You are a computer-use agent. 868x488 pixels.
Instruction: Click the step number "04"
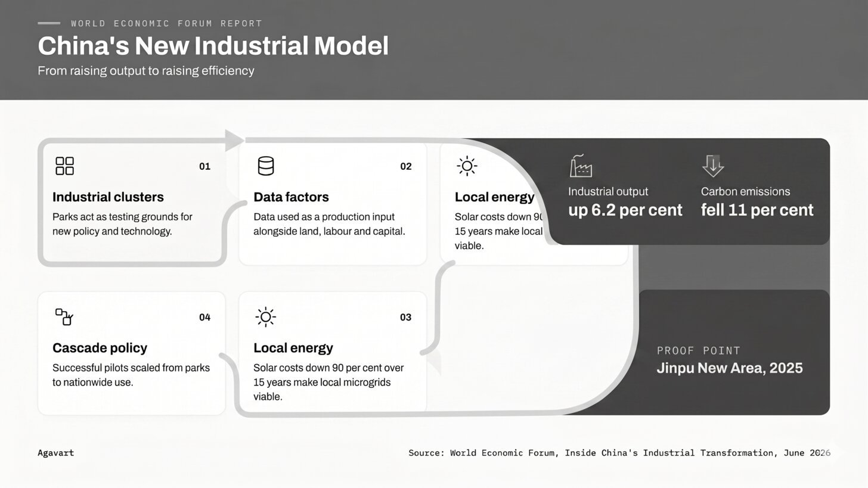click(204, 318)
